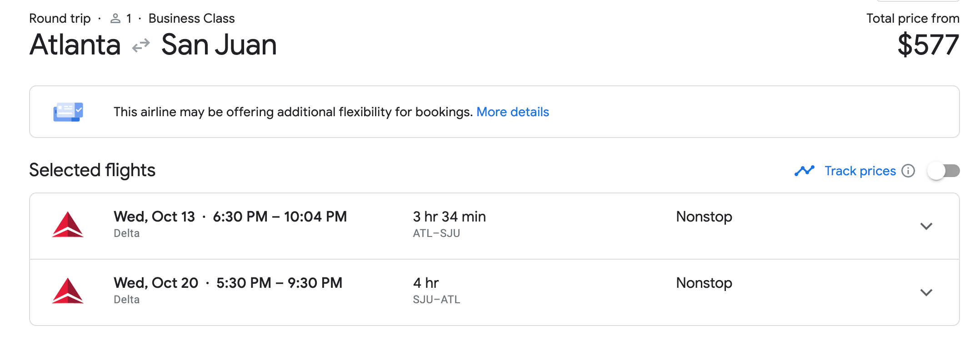Select the 5:30 PM – 9:30 PM return flight
The width and height of the screenshot is (980, 345).
[x=279, y=283]
